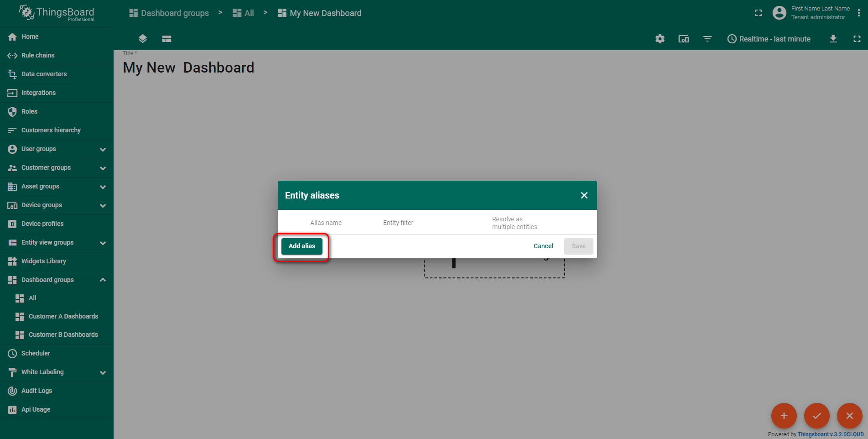Open the user profile avatar icon

coord(779,13)
